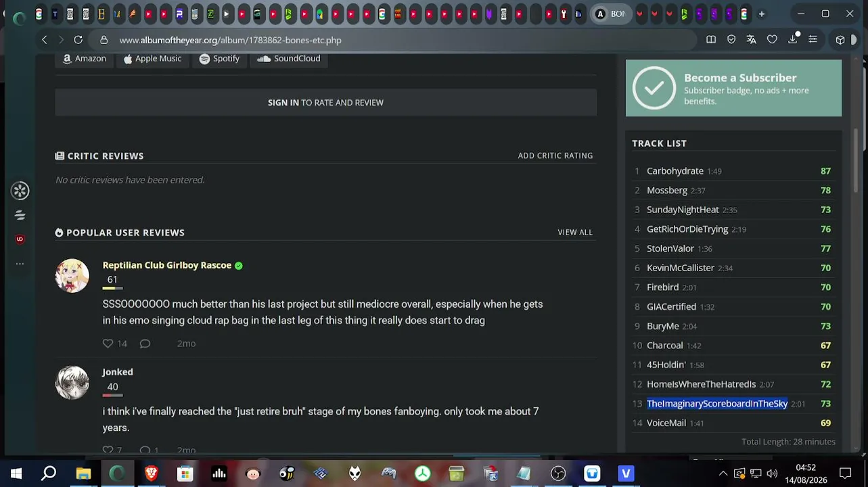Open the SundayNightHeat track
Viewport: 868px width, 487px height.
(x=683, y=210)
